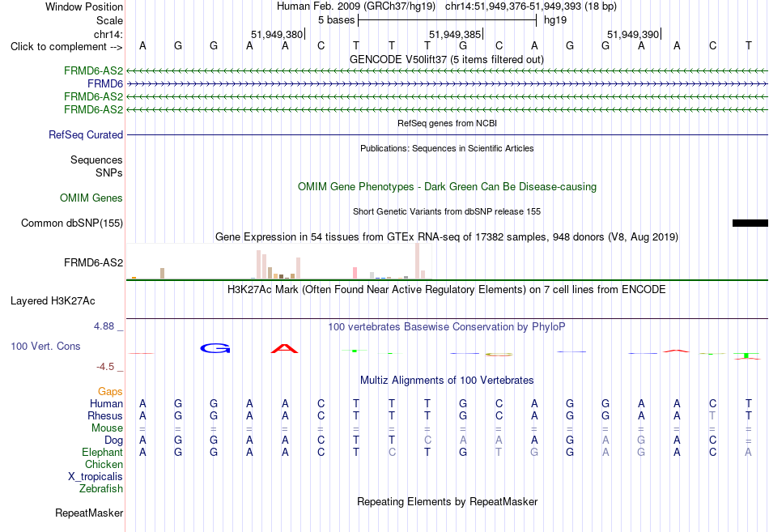Open the FRMD6 gene track label

[x=105, y=84]
